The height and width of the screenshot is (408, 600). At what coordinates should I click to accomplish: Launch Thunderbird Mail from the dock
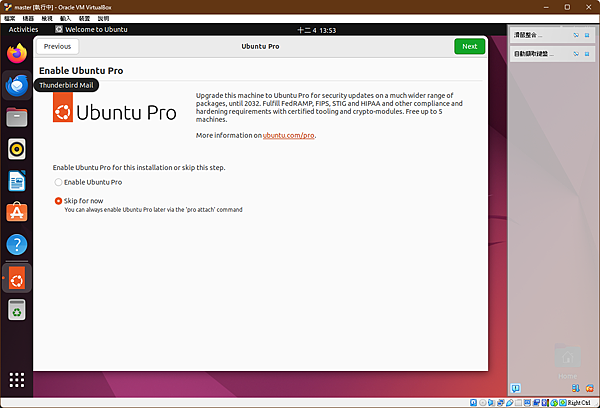click(17, 85)
